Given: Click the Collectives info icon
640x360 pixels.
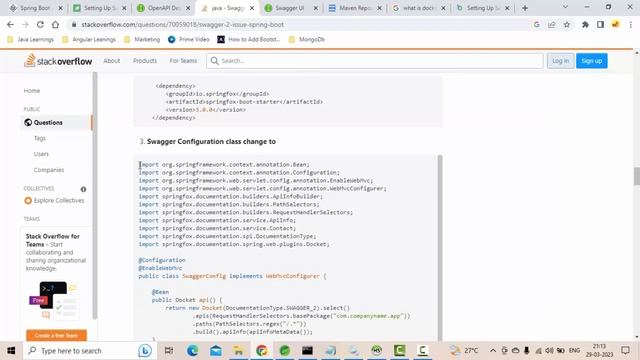Looking at the screenshot, I should [x=83, y=189].
